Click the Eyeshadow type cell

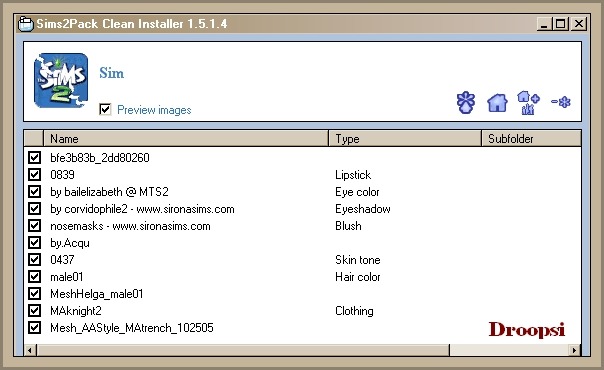tap(362, 209)
